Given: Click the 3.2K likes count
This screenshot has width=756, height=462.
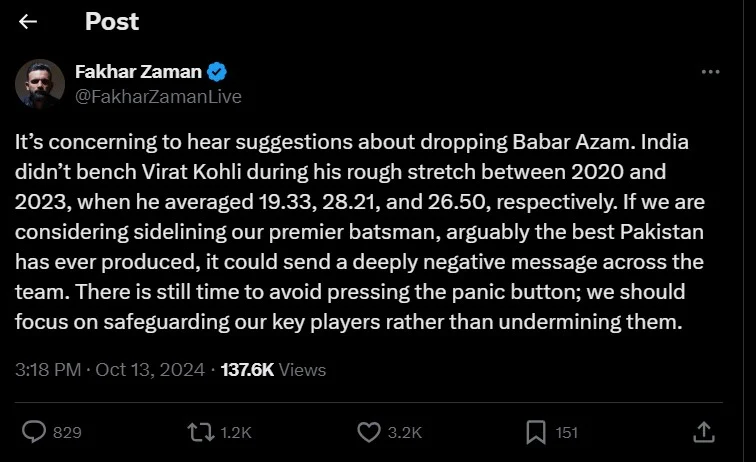Looking at the screenshot, I should pos(404,432).
